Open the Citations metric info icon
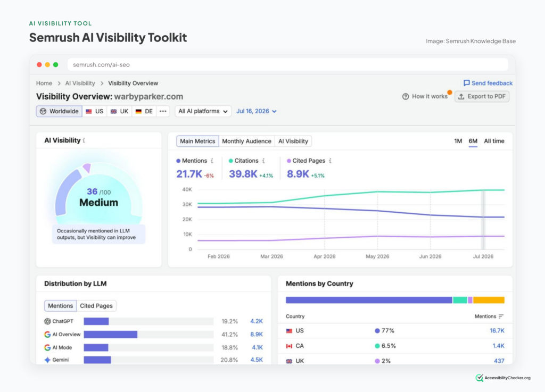545x392 pixels. (x=263, y=161)
